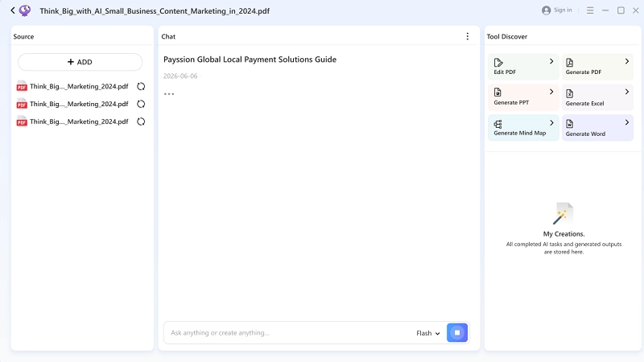Click the typing indicator dots in chat

pos(169,94)
